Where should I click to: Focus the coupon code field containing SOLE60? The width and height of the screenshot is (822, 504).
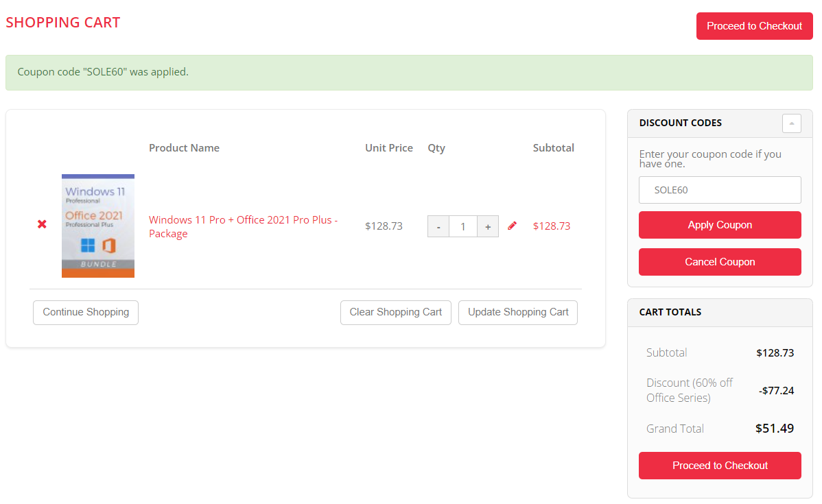[x=720, y=190]
